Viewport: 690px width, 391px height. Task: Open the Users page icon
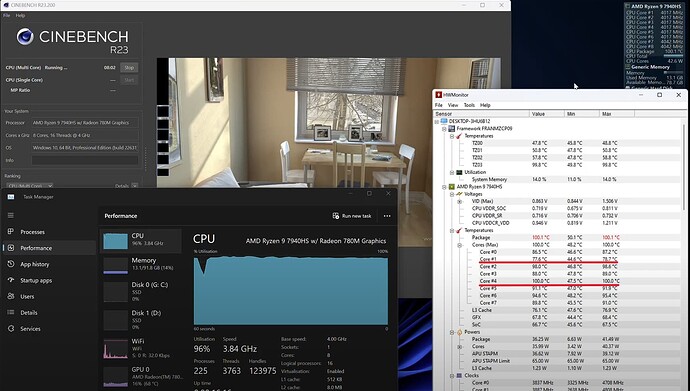point(11,296)
